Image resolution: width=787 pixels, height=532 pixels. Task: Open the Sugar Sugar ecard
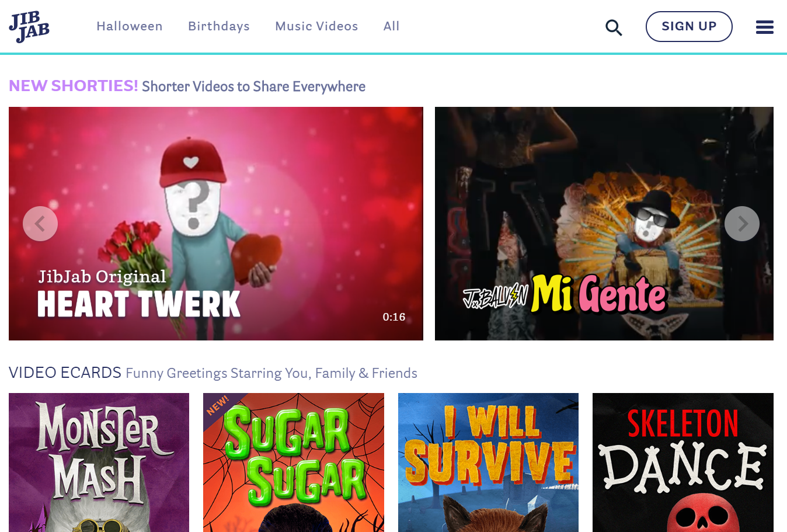tap(294, 462)
